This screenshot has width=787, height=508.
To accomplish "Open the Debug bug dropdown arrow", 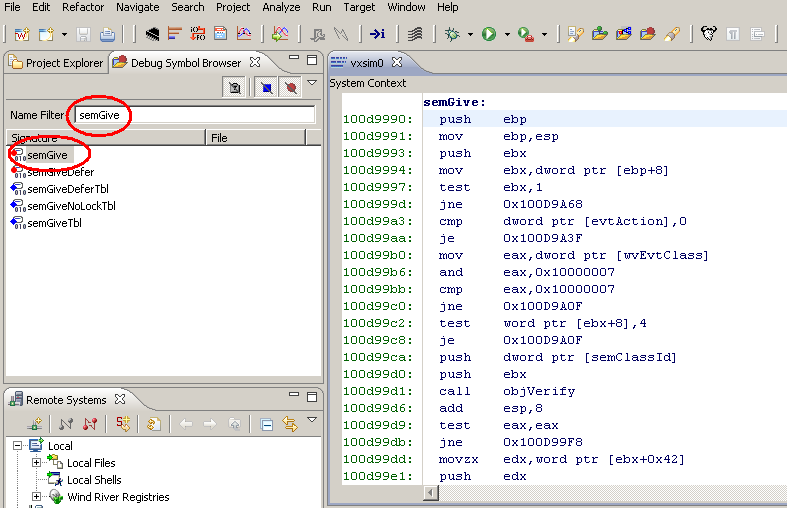I will tap(470, 35).
